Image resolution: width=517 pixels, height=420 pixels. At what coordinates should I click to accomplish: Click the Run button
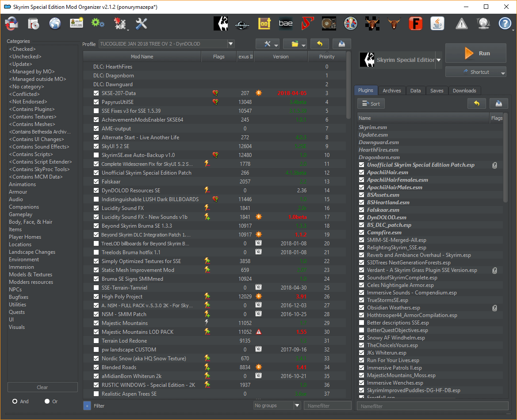[476, 53]
